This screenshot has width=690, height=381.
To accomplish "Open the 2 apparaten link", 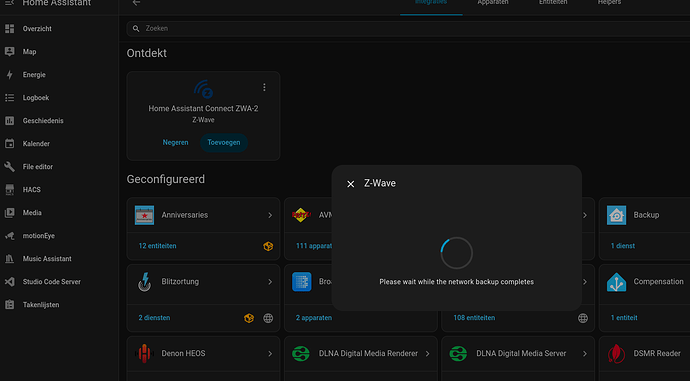I will (314, 318).
